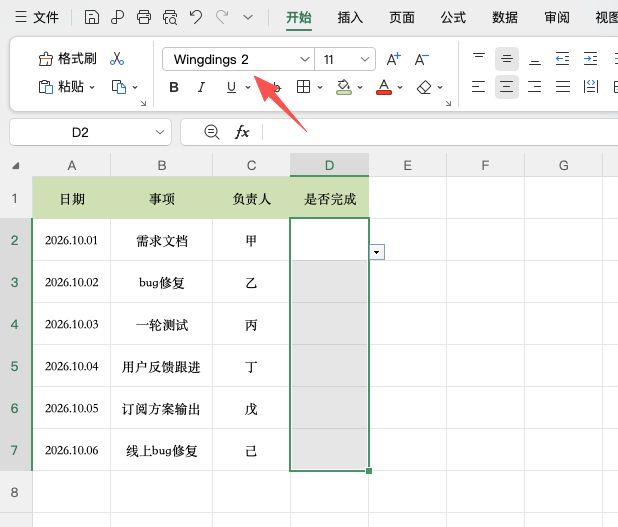Click the fill color bucket swatch
This screenshot has height=527, width=618.
click(344, 87)
